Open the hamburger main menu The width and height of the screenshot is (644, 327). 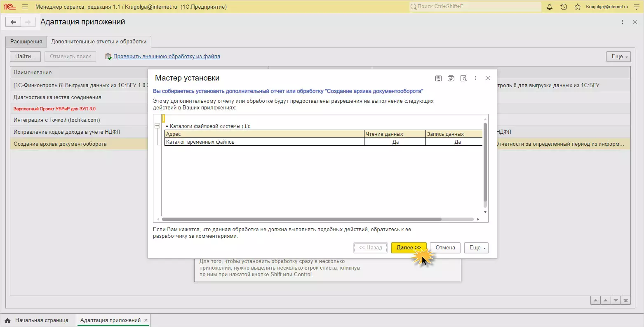pos(25,7)
